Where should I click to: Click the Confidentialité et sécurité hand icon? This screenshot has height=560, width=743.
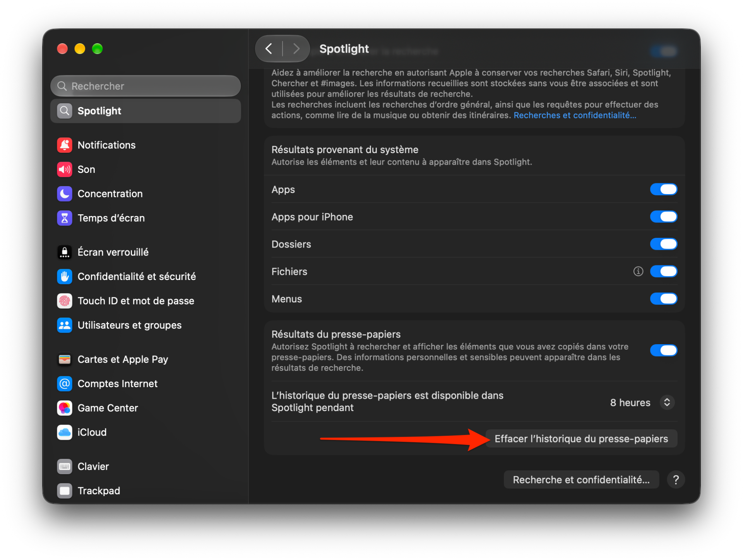click(x=65, y=277)
